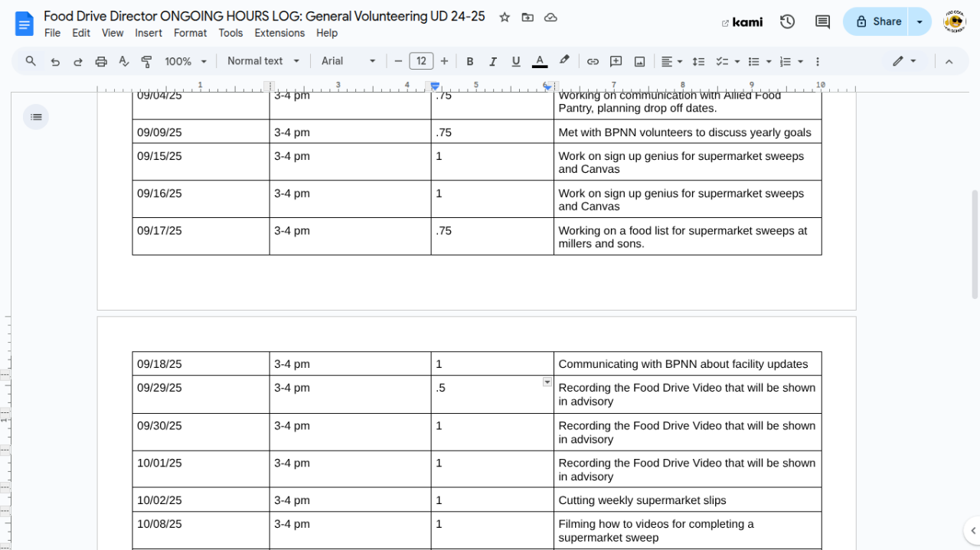Open the Google Docs home icon
This screenshot has width=980, height=550.
pyautogui.click(x=24, y=24)
